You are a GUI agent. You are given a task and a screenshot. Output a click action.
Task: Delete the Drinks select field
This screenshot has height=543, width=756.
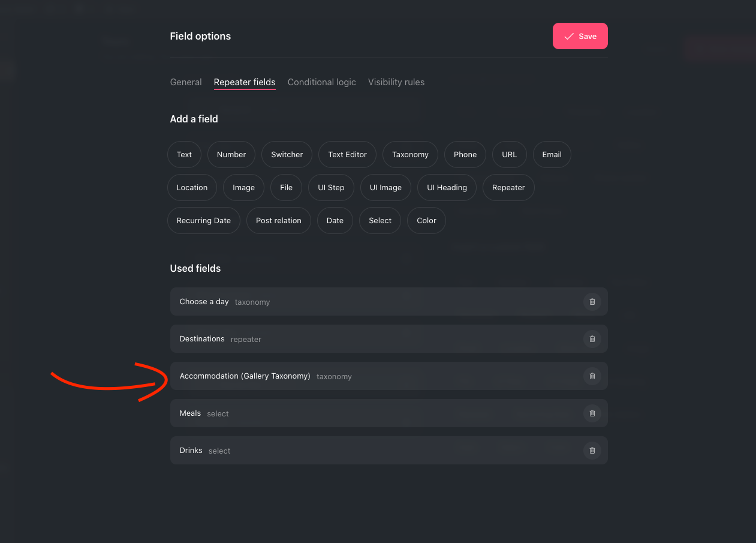pyautogui.click(x=592, y=451)
